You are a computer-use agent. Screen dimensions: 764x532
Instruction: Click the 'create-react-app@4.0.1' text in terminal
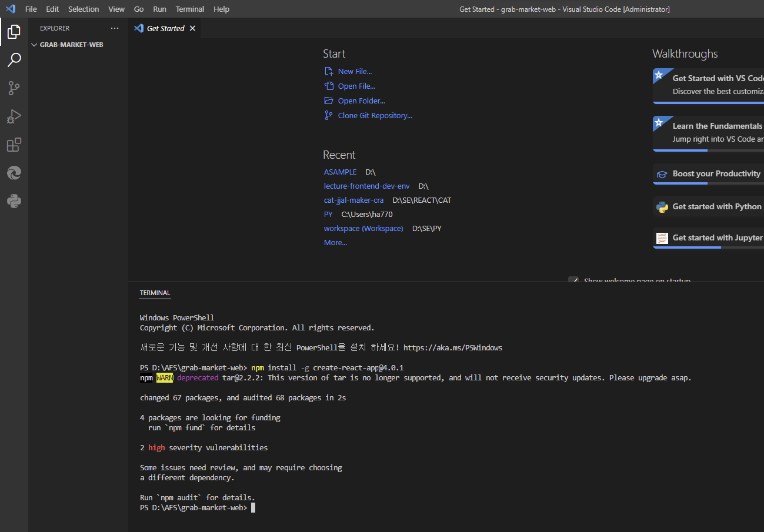(x=358, y=368)
